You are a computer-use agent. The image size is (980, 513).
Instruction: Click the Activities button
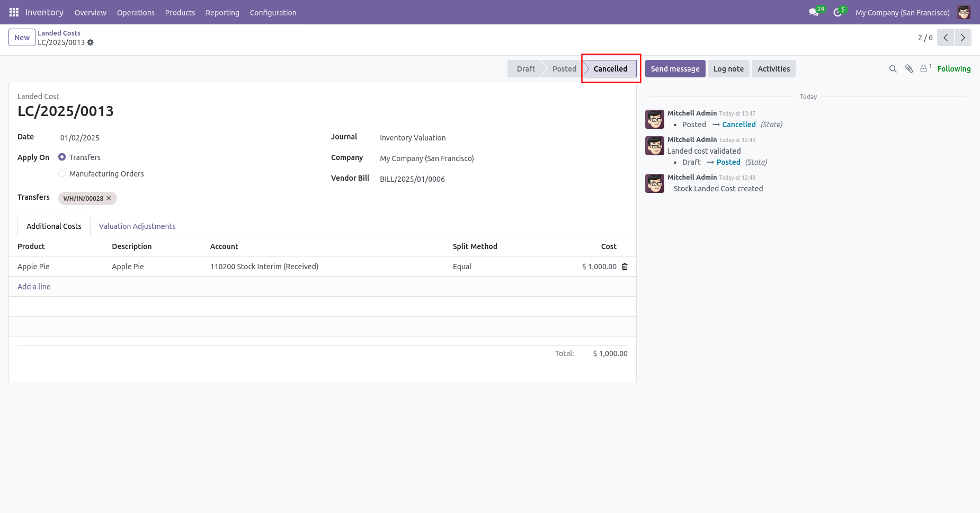coord(773,69)
